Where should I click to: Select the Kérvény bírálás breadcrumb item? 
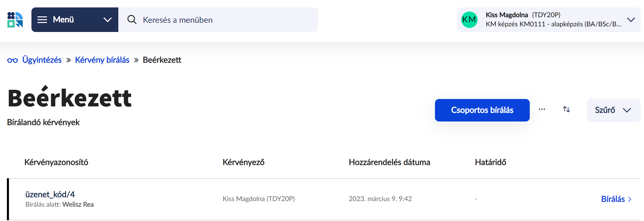click(102, 60)
